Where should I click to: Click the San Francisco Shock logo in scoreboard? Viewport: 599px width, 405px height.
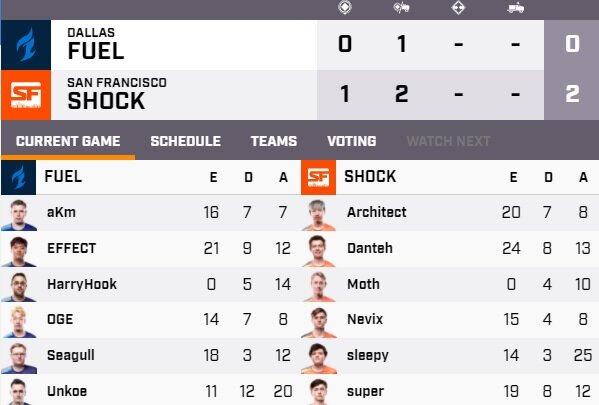[x=26, y=95]
